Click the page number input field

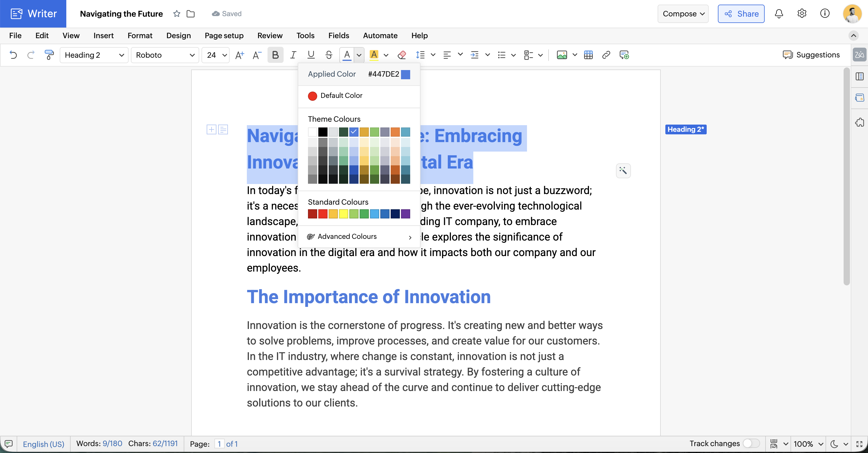point(219,444)
